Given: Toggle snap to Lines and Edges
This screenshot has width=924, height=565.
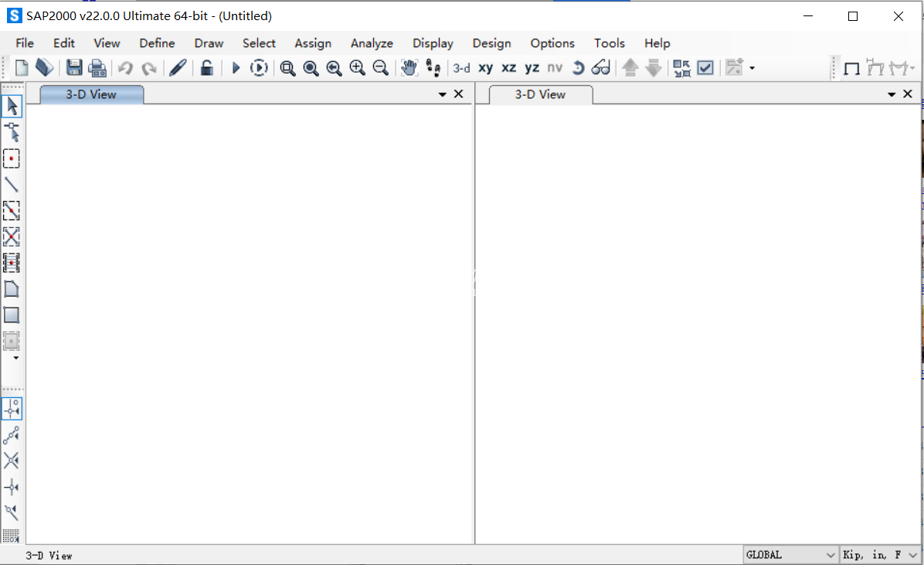Looking at the screenshot, I should [x=11, y=512].
